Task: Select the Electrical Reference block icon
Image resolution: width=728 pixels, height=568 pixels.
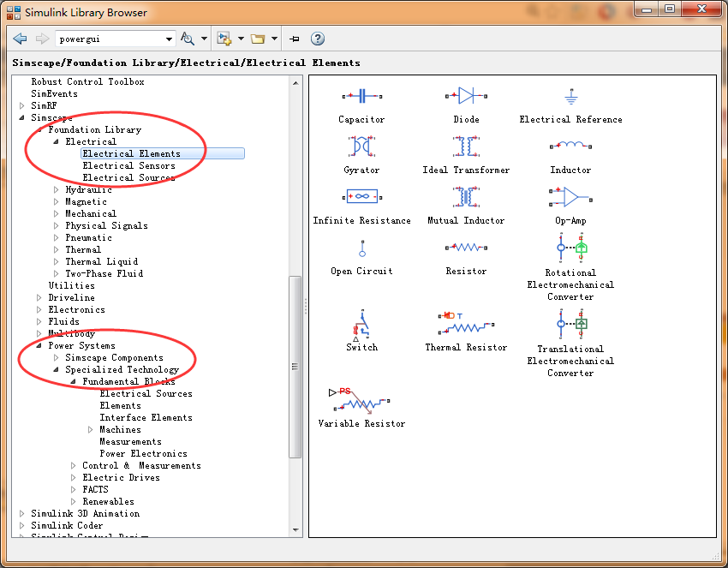Action: point(571,96)
